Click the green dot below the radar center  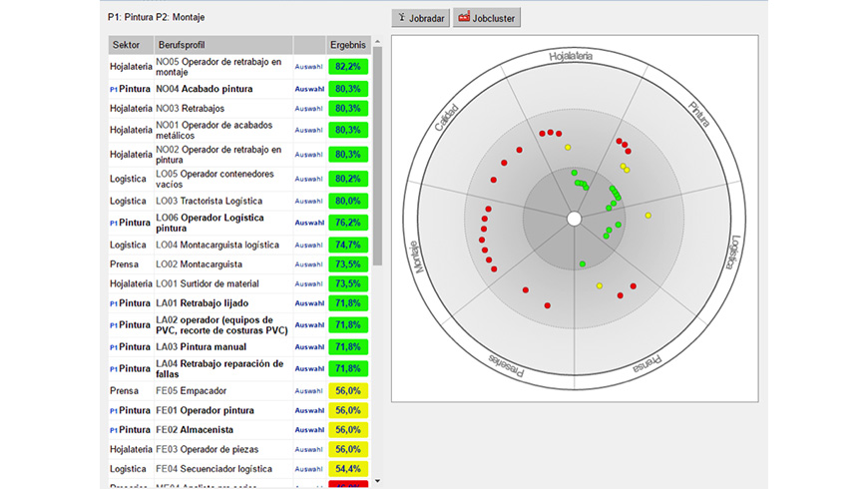click(583, 264)
